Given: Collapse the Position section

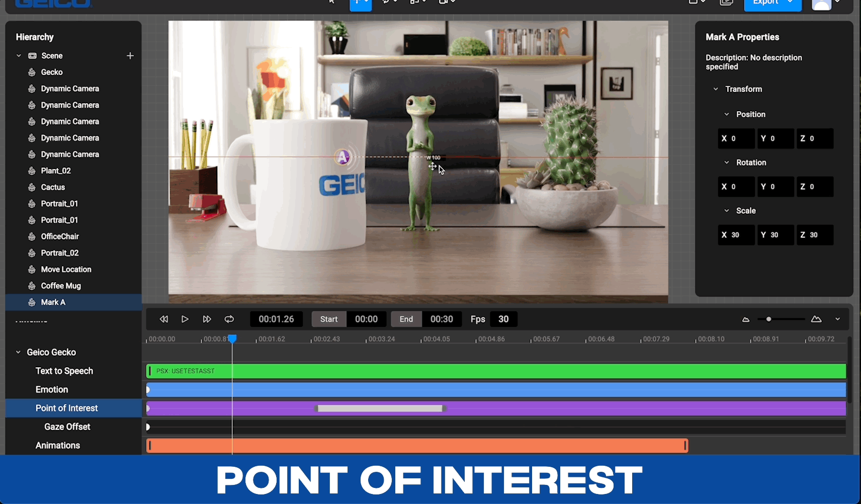Looking at the screenshot, I should coord(726,114).
